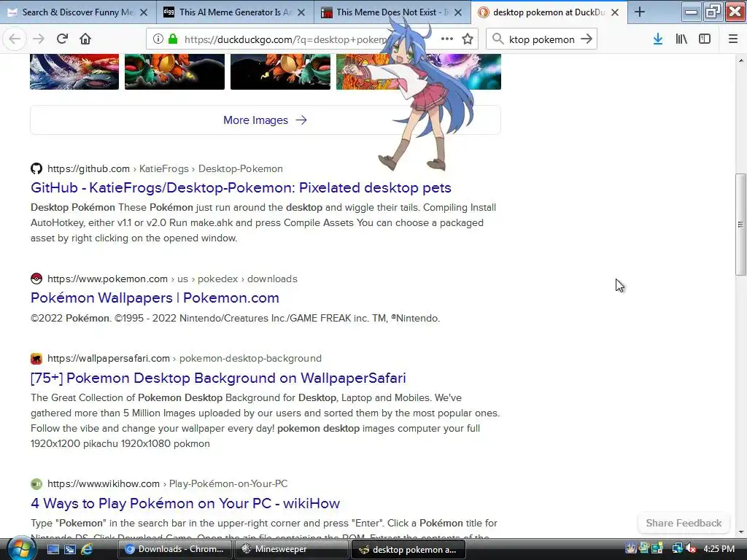Reload the DuckDuckGo results page
This screenshot has height=560, width=747.
click(x=62, y=39)
